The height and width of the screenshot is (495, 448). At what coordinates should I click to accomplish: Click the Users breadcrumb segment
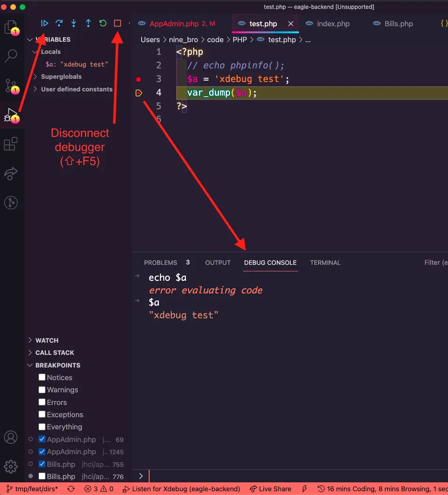coord(150,40)
